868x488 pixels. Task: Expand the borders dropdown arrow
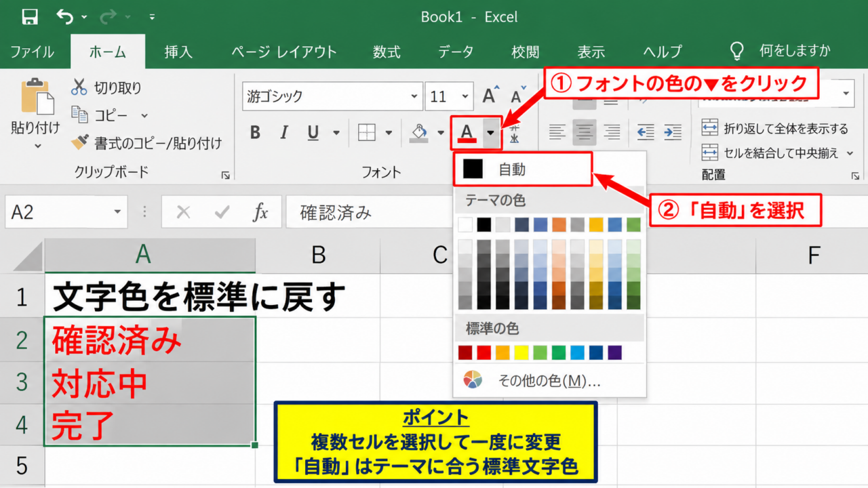[x=389, y=133]
